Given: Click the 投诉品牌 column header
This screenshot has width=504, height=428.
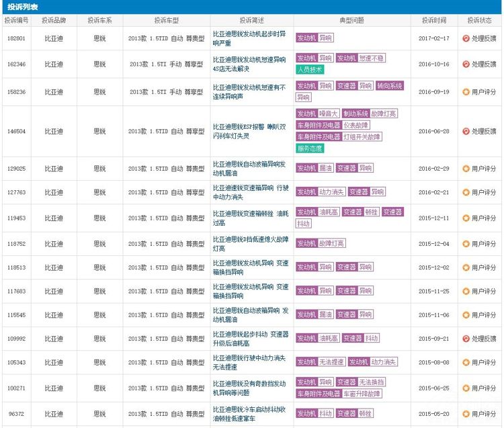Looking at the screenshot, I should tap(54, 20).
